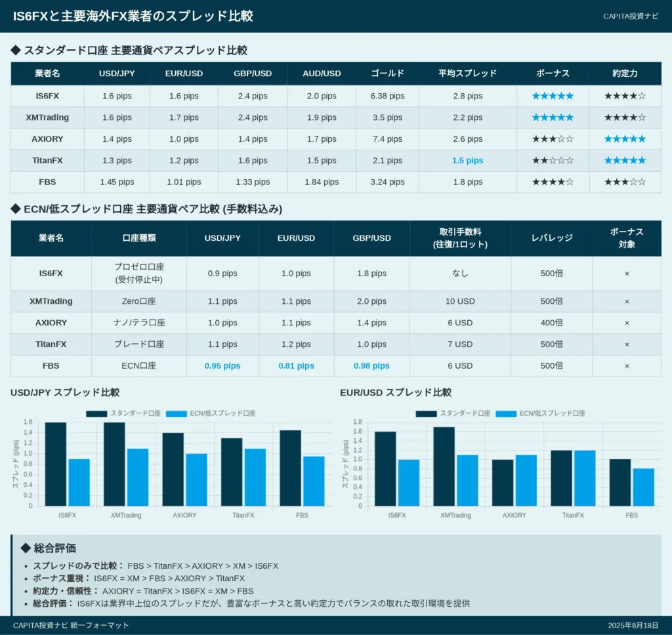Click the 'FBS' axis label under EUR/USD chart
This screenshot has height=635, width=672.
(632, 515)
